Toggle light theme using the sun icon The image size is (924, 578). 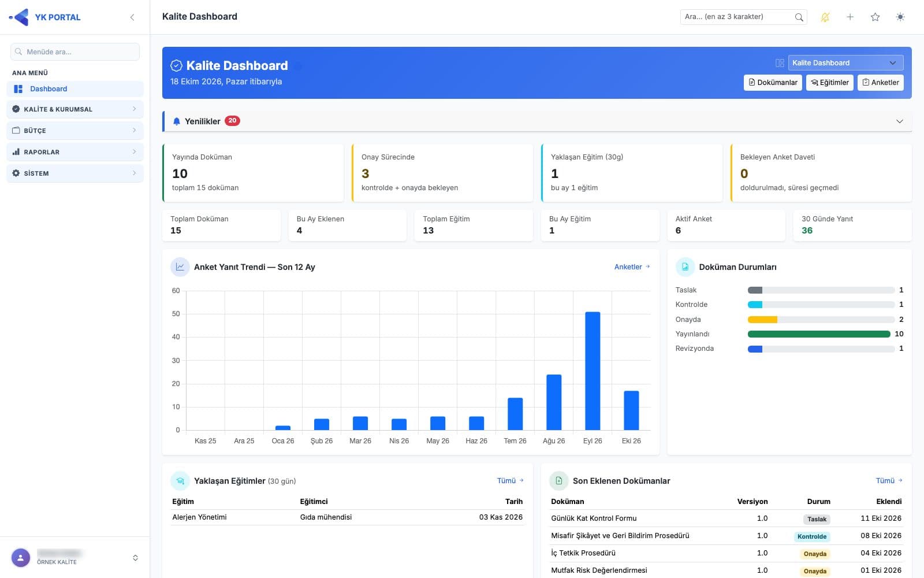coord(900,17)
